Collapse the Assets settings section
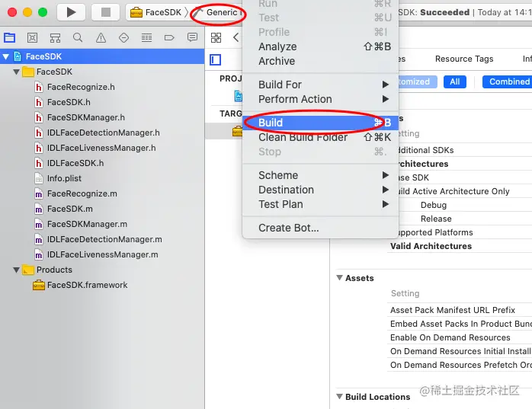 [x=339, y=277]
